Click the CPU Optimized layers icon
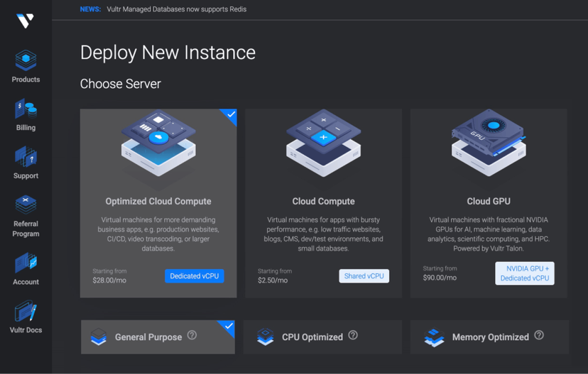The width and height of the screenshot is (588, 374). coord(265,337)
